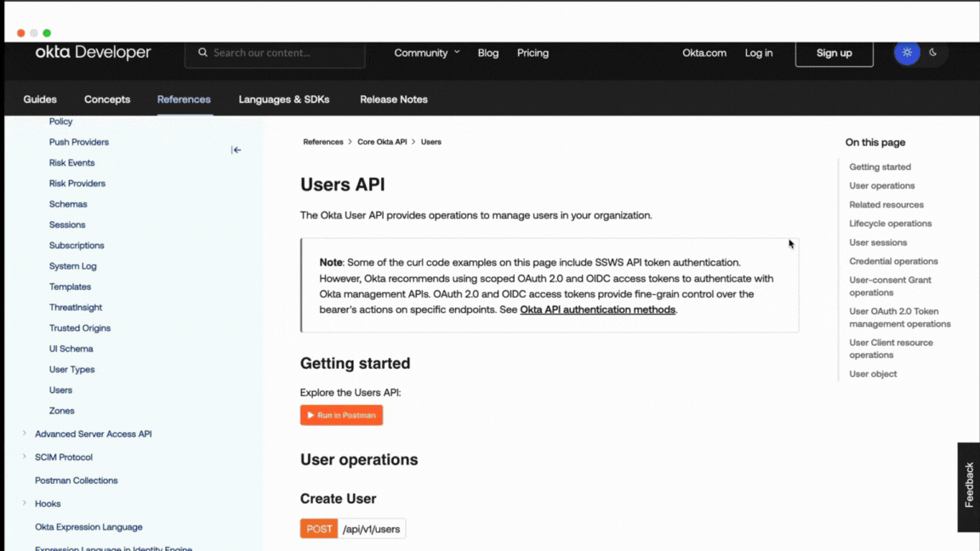Screen dimensions: 980x551
Task: Select Users in the sidebar
Action: click(60, 390)
